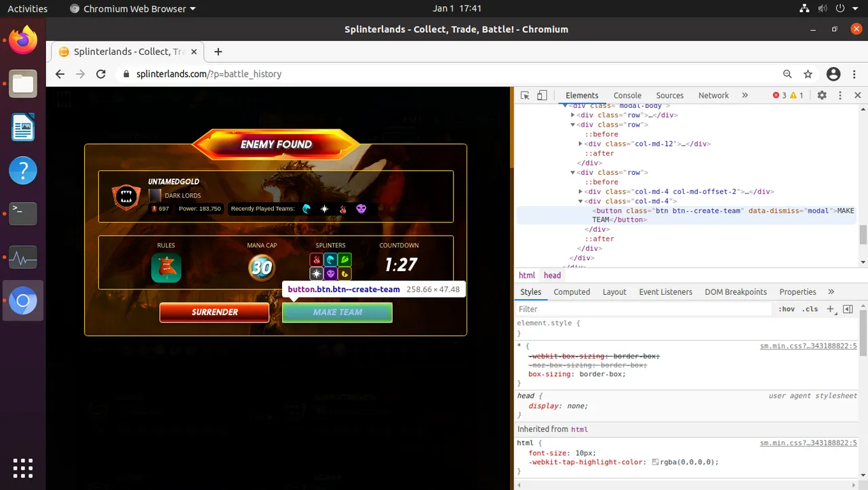The height and width of the screenshot is (490, 868).
Task: Click the UNTAMEDGOLD player name
Action: point(174,182)
